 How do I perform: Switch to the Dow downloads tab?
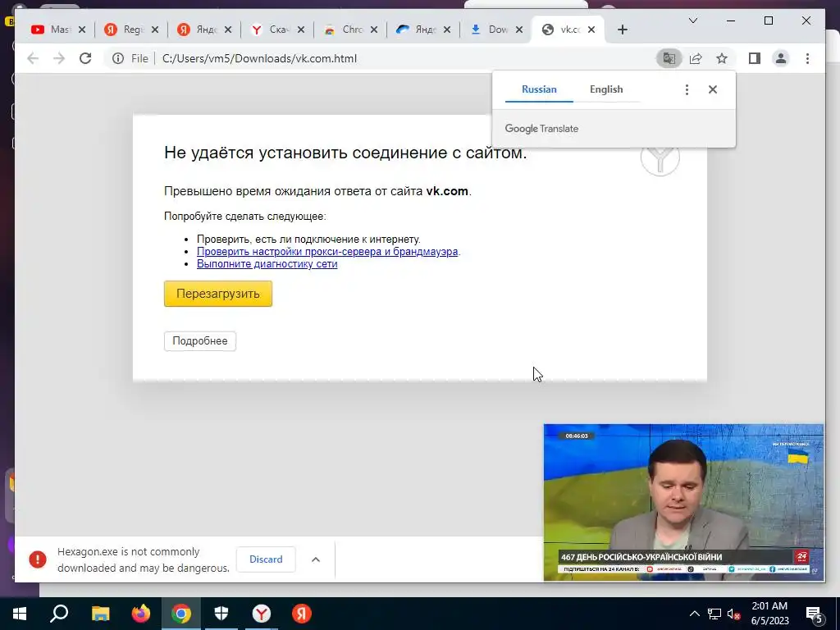[x=489, y=30]
